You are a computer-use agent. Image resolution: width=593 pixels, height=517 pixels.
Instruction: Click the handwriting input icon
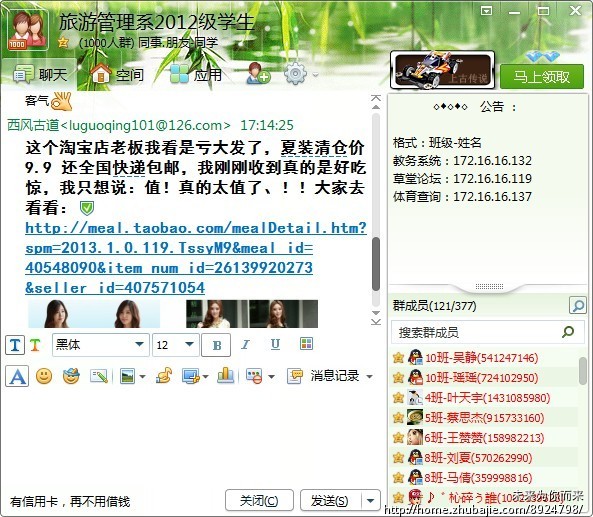99,376
